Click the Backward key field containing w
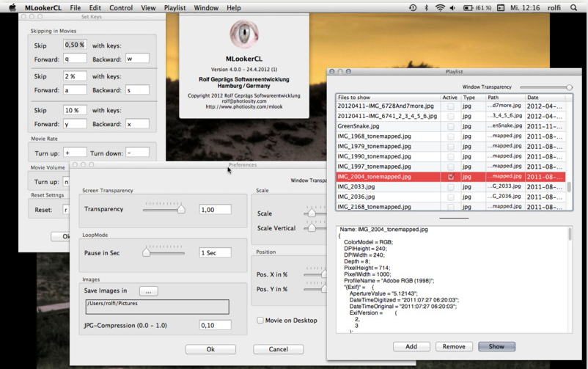Screen dimensions: 588x369 tap(137, 58)
